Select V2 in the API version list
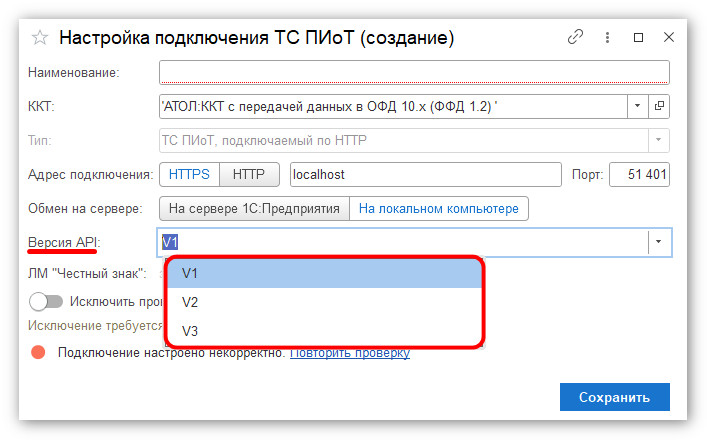Image resolution: width=707 pixels, height=440 pixels. (x=324, y=302)
